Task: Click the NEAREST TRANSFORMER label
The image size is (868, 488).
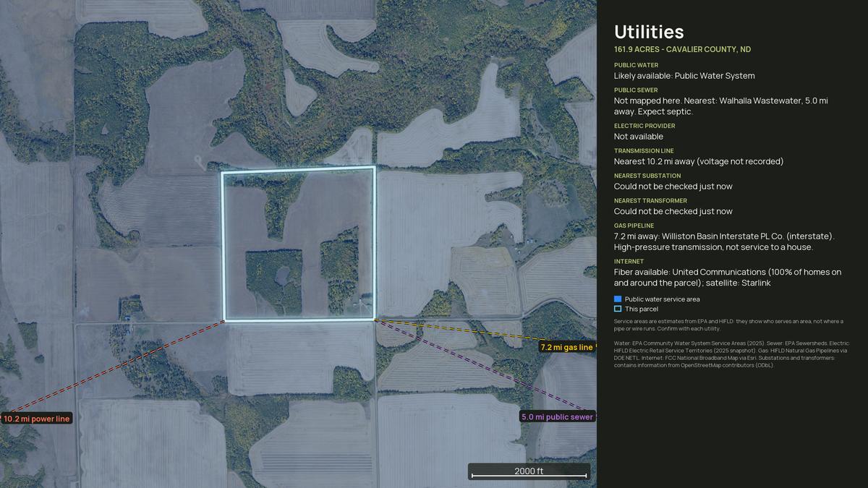Action: [x=650, y=200]
